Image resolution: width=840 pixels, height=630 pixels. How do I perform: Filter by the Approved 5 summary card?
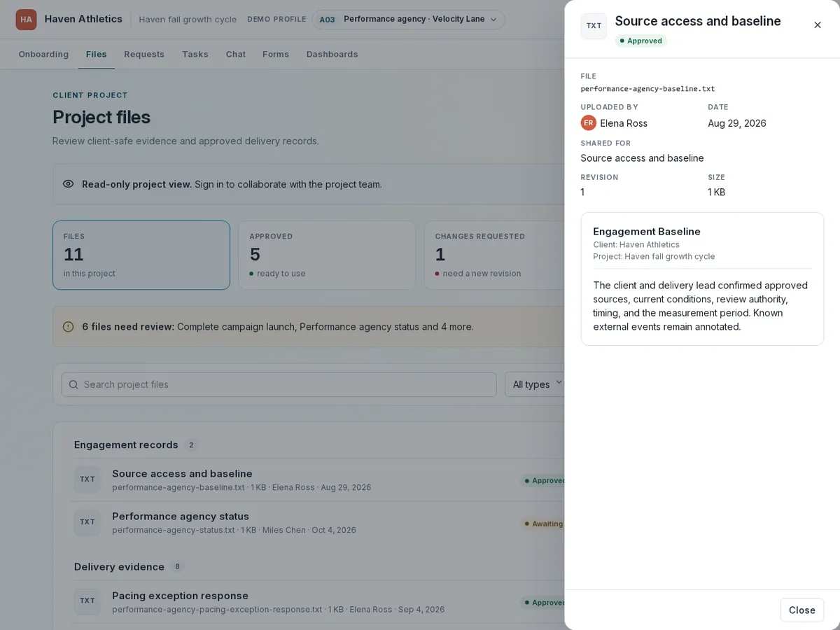click(x=327, y=255)
